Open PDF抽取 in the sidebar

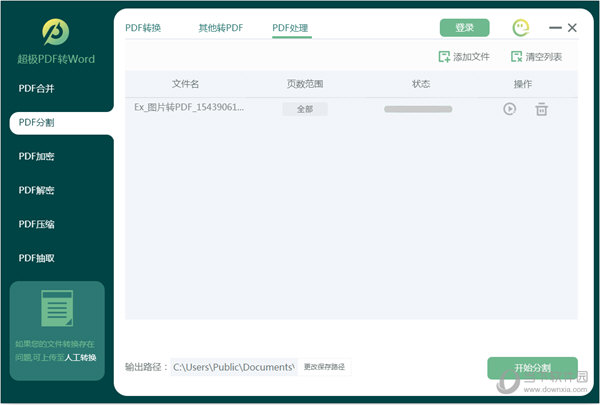point(36,258)
